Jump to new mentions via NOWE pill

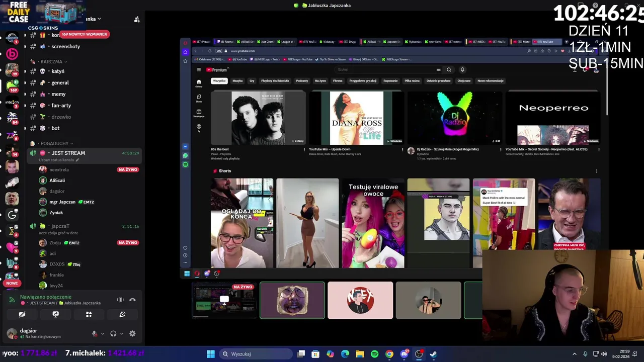click(12, 283)
